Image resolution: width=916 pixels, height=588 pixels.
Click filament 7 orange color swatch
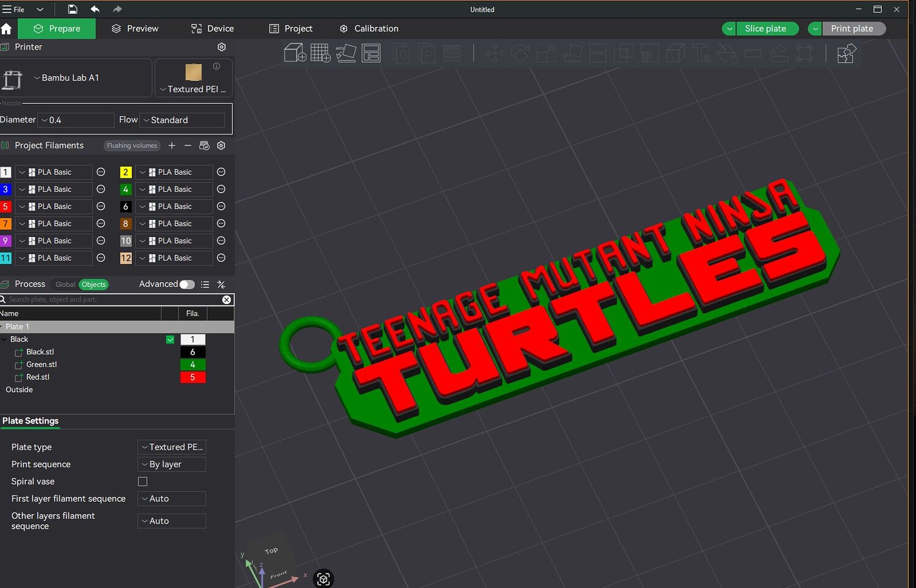[5, 223]
